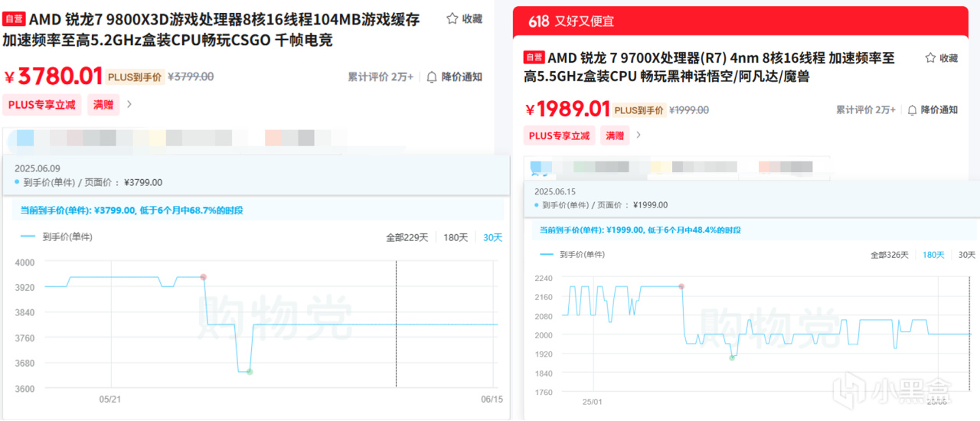Select 全部229天 range on left chart
980x421 pixels.
pos(407,237)
